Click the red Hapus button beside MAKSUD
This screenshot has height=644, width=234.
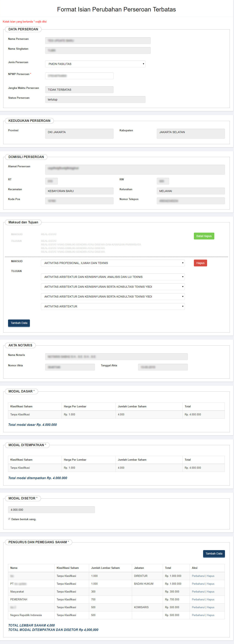pos(200,263)
